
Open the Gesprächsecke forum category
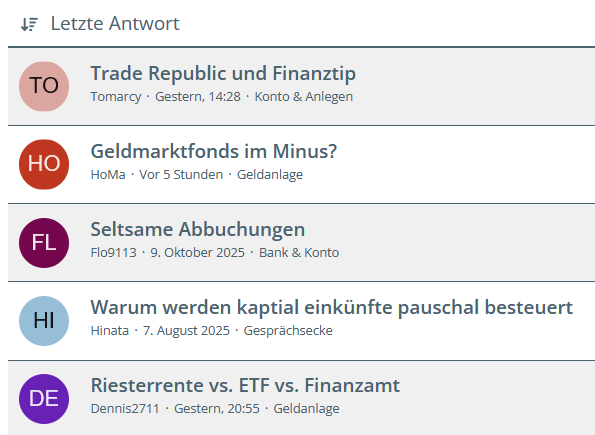288,331
